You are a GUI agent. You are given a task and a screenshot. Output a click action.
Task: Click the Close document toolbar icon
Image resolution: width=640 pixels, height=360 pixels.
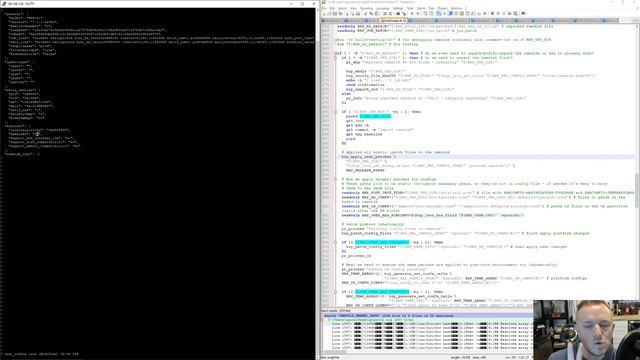click(x=347, y=13)
